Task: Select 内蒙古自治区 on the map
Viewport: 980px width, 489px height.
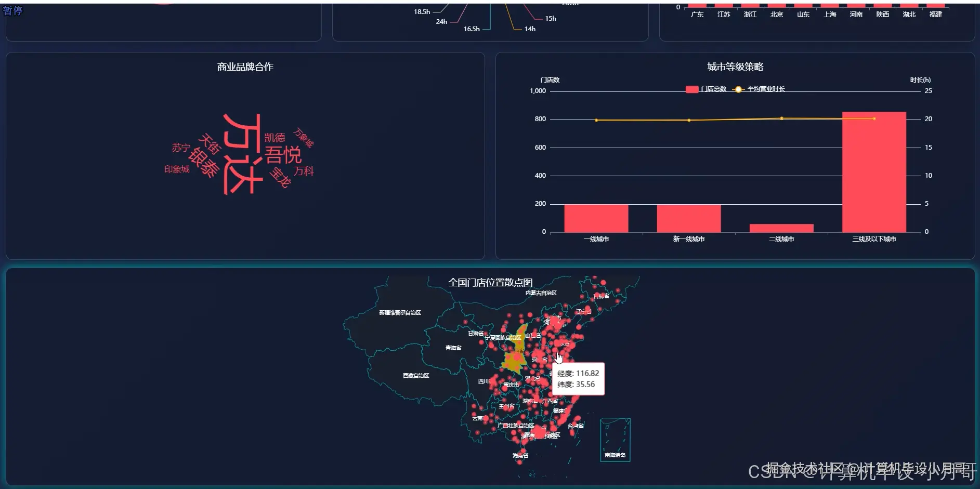Action: tap(541, 293)
